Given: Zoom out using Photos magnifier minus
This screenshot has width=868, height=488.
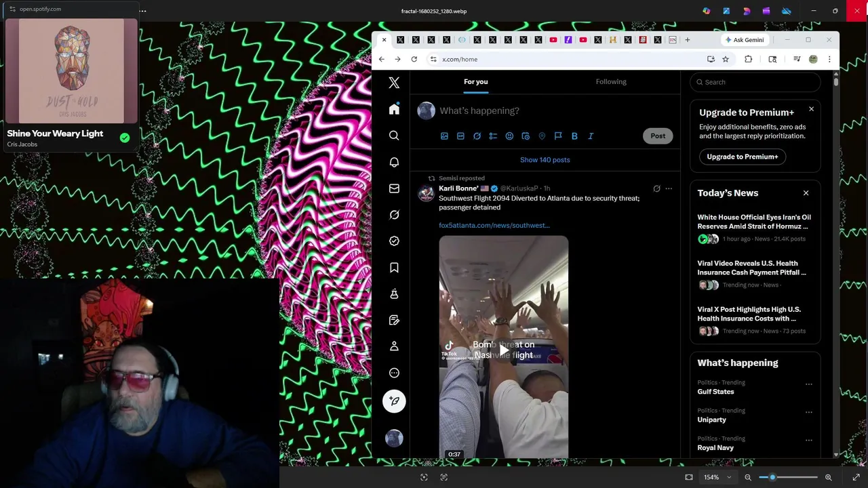Looking at the screenshot, I should (748, 477).
